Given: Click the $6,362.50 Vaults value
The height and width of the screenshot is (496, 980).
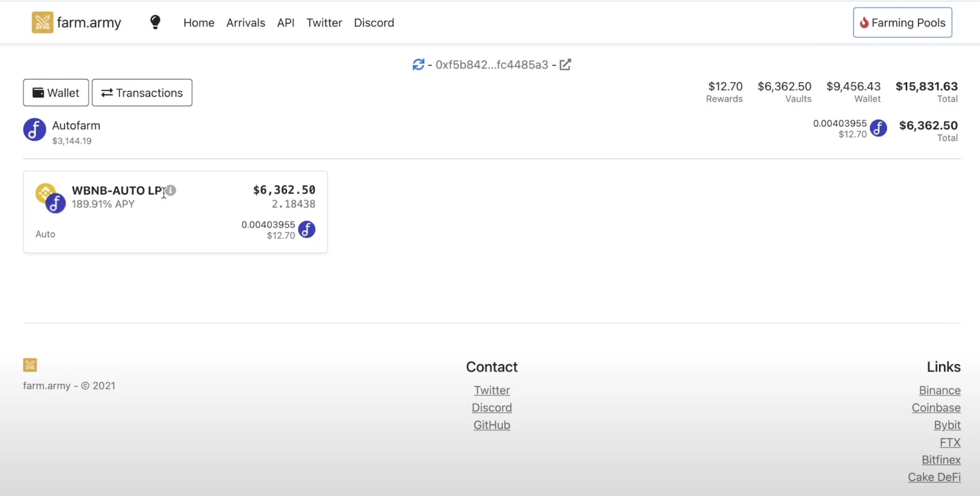Looking at the screenshot, I should 785,86.
